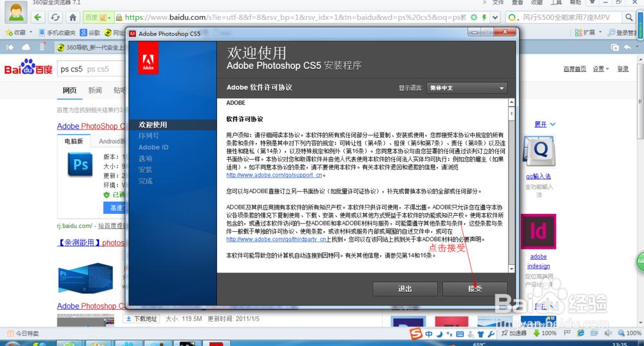Click the browser refresh icon
Screen dimensions: 644x346
pos(55,17)
